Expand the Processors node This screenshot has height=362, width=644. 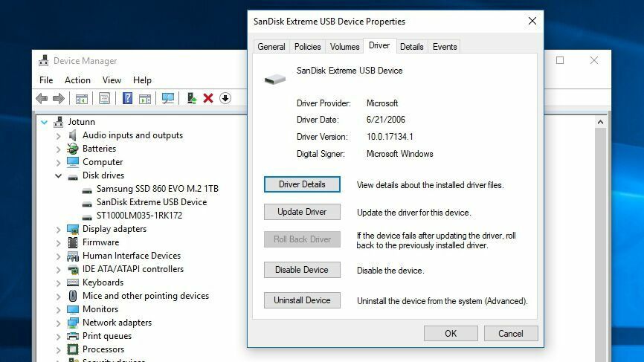pos(58,349)
